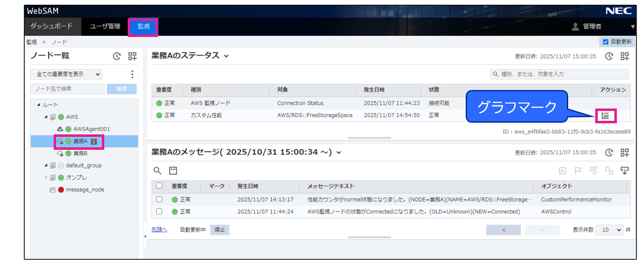Click the download icon in messages toolbar
This screenshot has height=262, width=644.
(x=624, y=170)
